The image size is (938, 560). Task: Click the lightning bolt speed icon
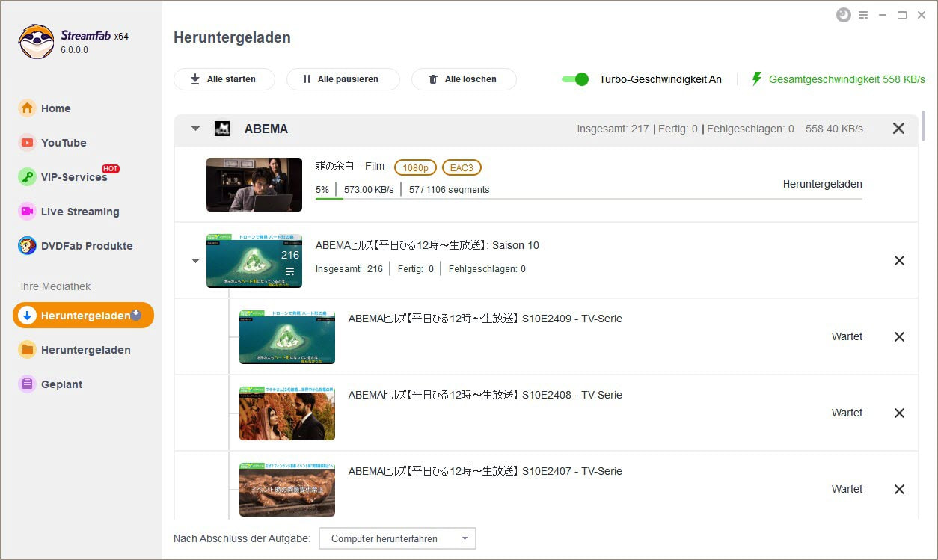[x=757, y=79]
